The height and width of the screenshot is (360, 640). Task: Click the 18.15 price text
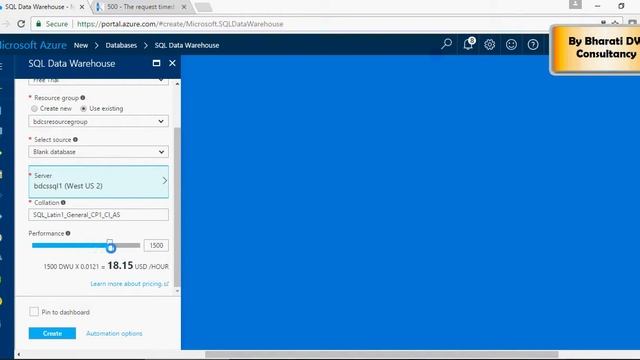[x=120, y=265]
